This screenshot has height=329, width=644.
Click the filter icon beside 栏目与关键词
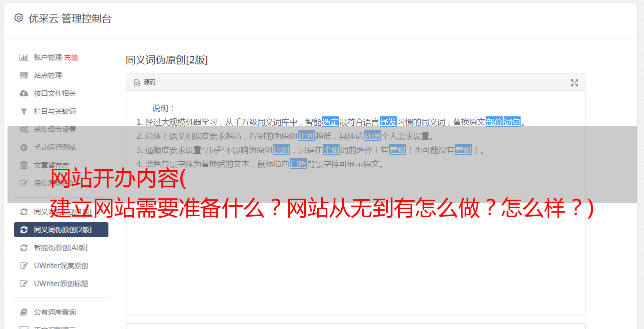click(x=23, y=111)
